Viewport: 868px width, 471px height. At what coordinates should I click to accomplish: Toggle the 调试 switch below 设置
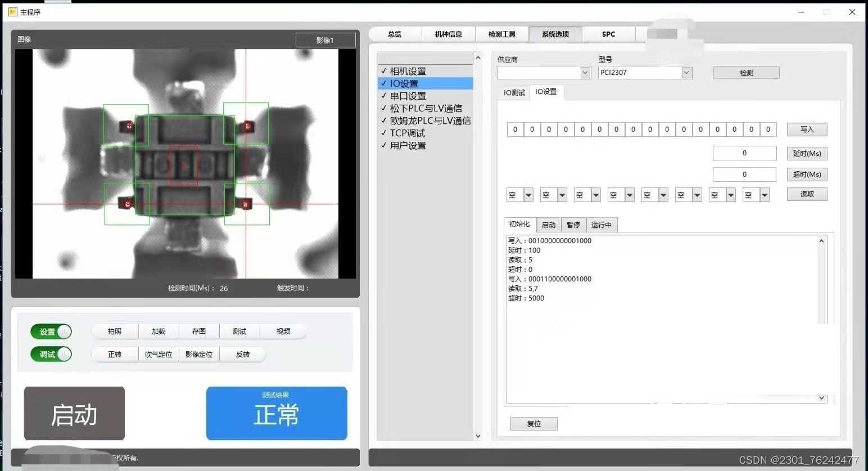[x=51, y=354]
